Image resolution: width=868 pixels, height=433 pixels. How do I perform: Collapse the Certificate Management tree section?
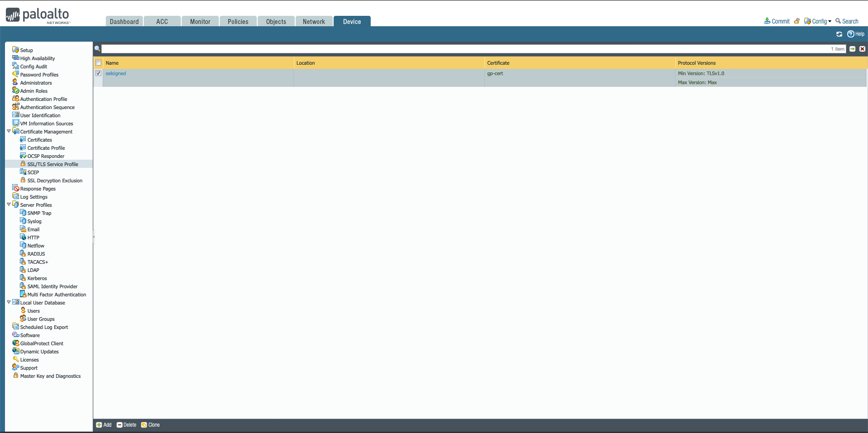[x=9, y=131]
